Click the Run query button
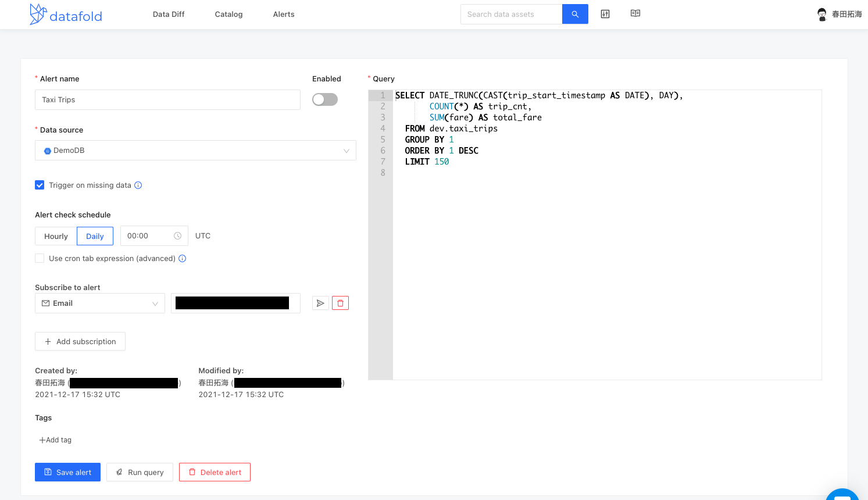The image size is (868, 500). (x=140, y=472)
